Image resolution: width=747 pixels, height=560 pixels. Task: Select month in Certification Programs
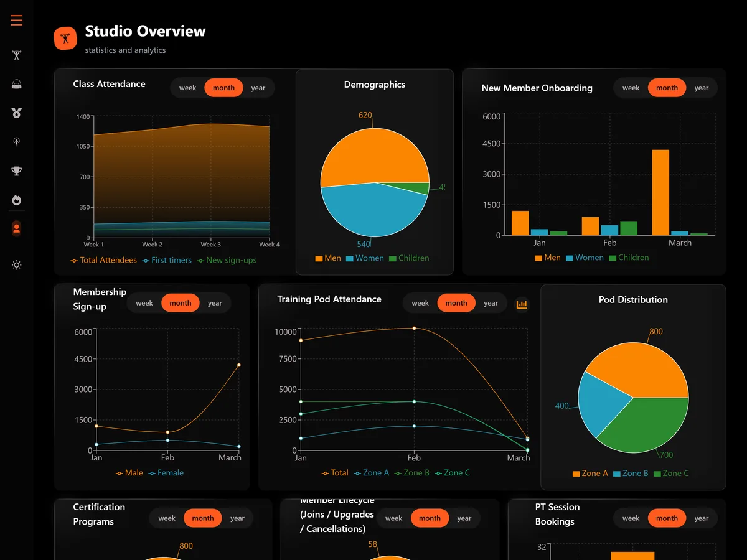pyautogui.click(x=202, y=518)
